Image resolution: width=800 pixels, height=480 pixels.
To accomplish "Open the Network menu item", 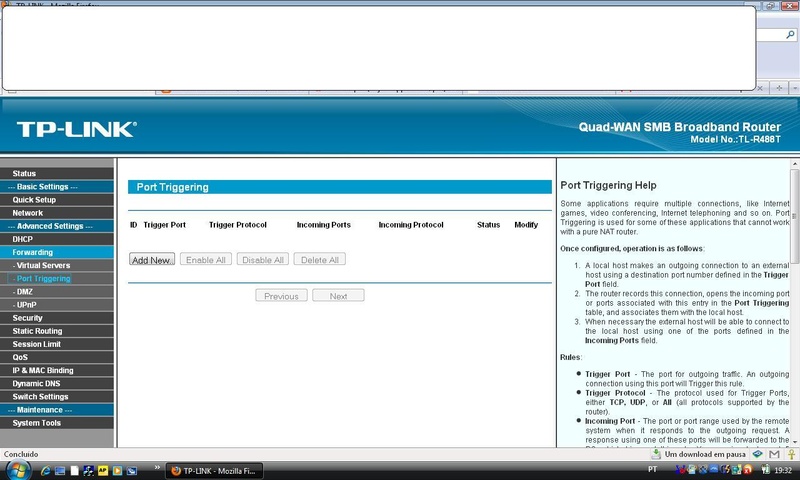I will pos(57,213).
